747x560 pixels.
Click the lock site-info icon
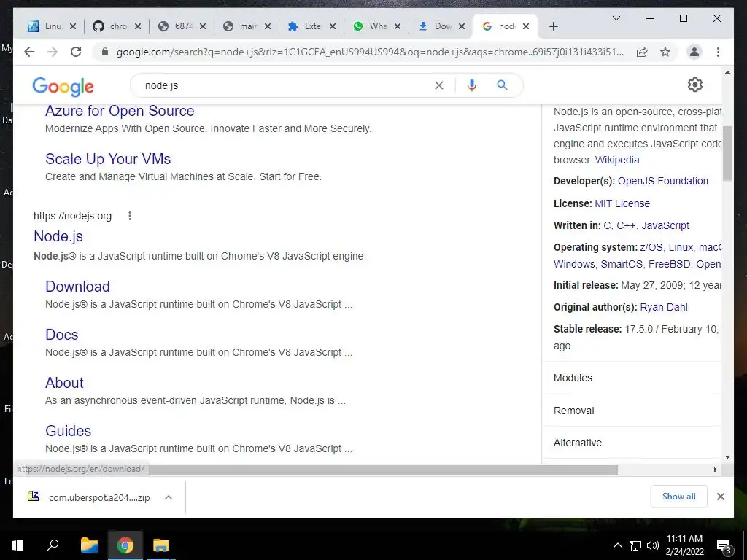(x=105, y=52)
